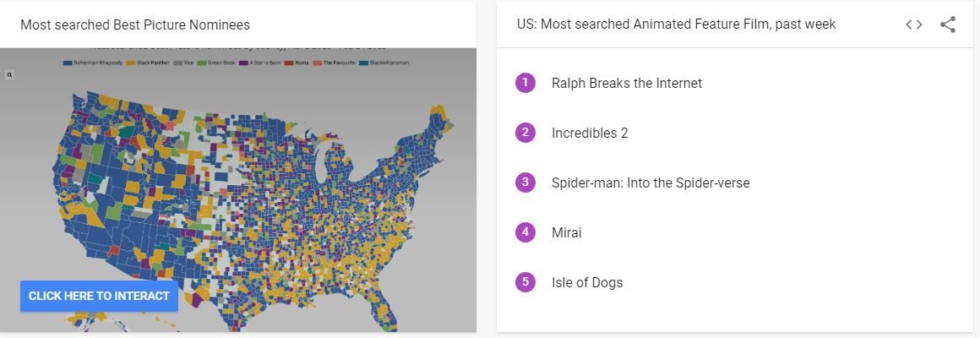Screen dimensions: 980x338
Task: Click the purple number 1 badge
Action: (525, 83)
